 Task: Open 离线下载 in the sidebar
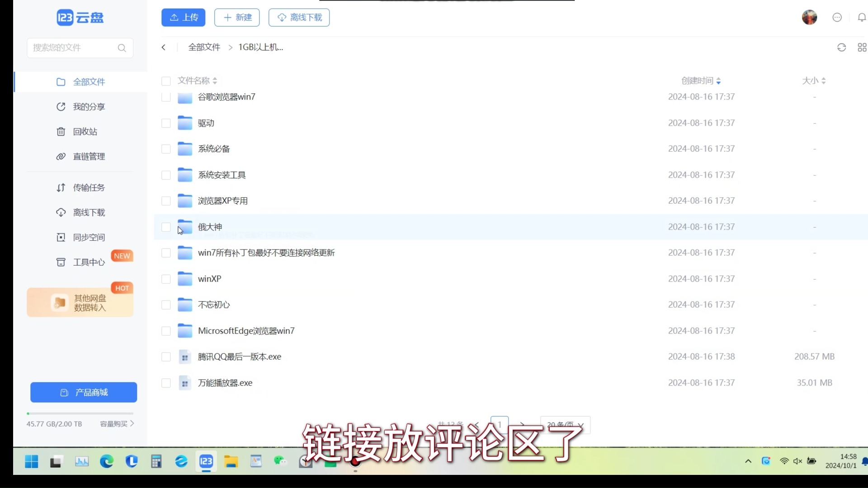pos(89,212)
